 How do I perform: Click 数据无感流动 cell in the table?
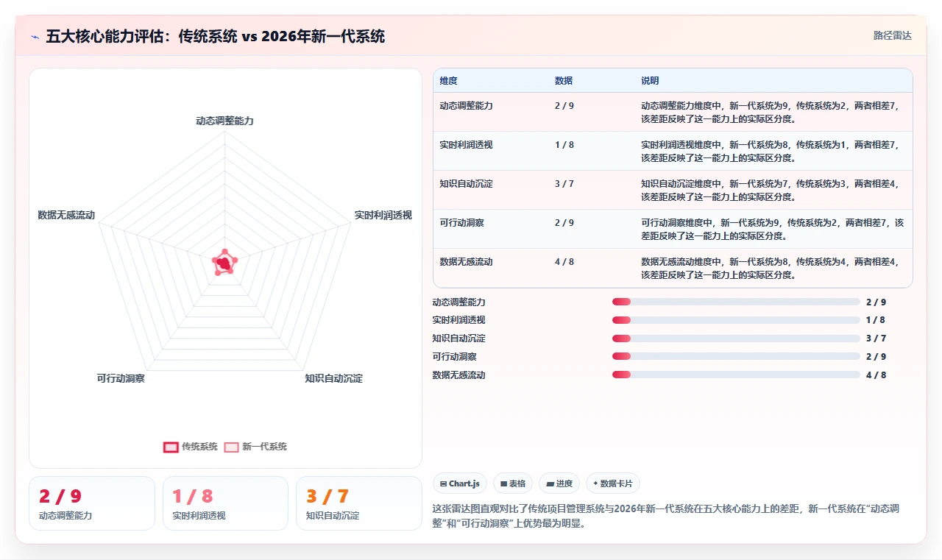click(x=467, y=262)
